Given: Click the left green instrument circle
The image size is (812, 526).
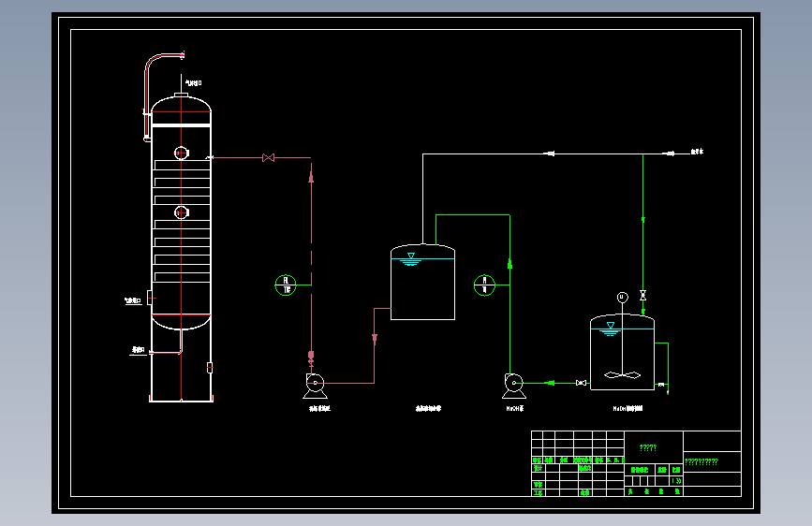Looking at the screenshot, I should [x=286, y=285].
